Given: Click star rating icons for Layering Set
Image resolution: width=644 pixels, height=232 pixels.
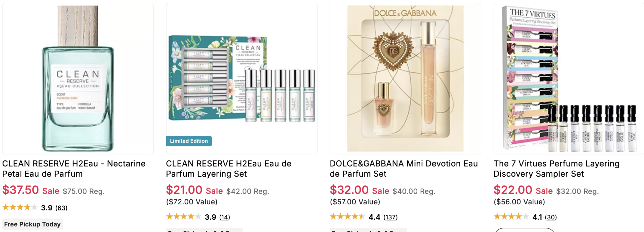Looking at the screenshot, I should (x=184, y=217).
